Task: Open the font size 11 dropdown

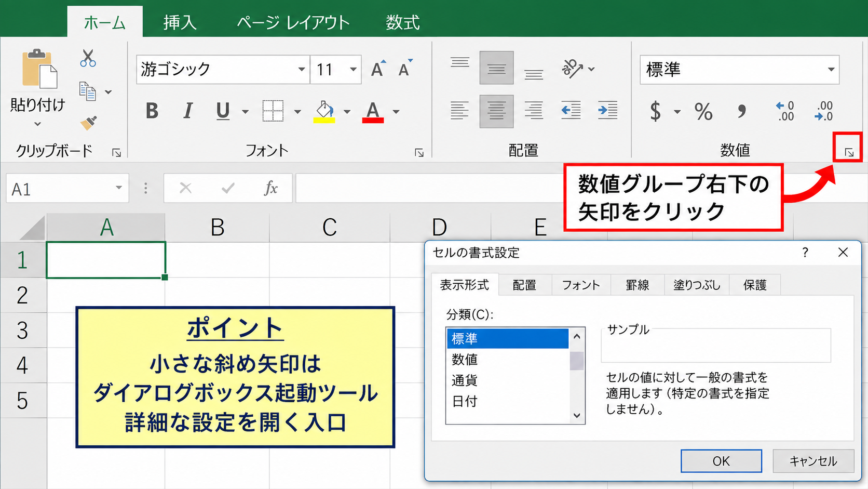Action: [x=353, y=69]
